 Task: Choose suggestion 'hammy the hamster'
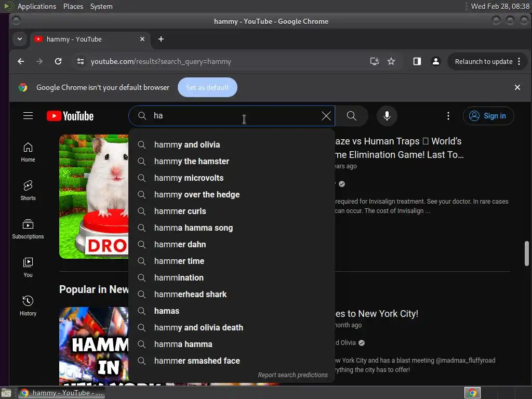(x=232, y=161)
